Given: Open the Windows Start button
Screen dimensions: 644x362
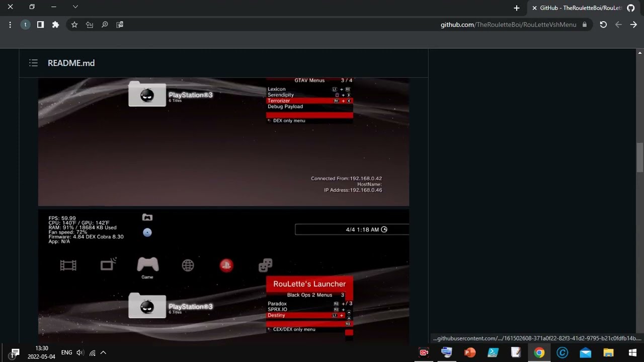Looking at the screenshot, I should (x=632, y=352).
